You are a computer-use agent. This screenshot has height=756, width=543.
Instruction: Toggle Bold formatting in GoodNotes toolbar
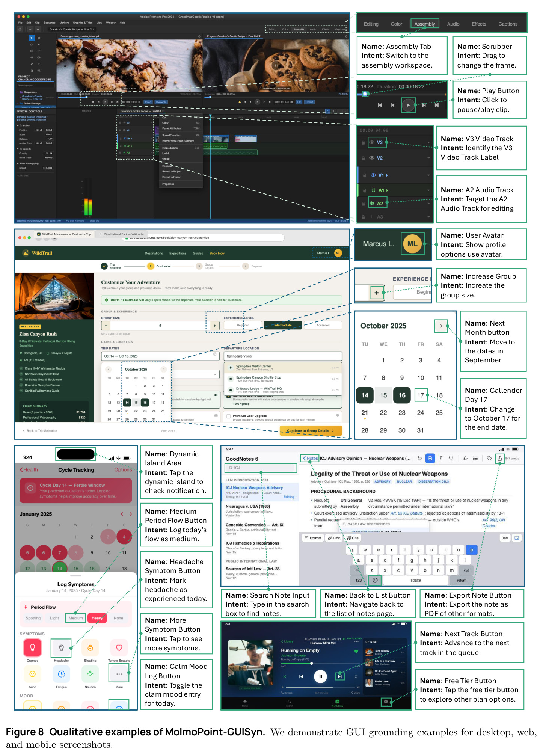(x=430, y=458)
